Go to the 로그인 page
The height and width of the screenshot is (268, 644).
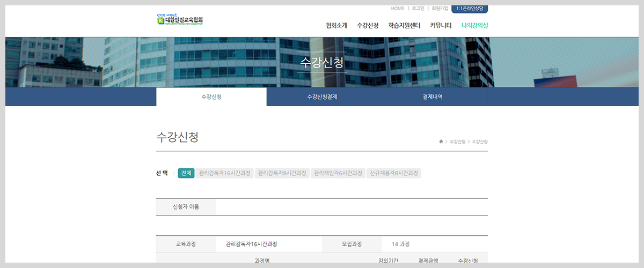418,9
